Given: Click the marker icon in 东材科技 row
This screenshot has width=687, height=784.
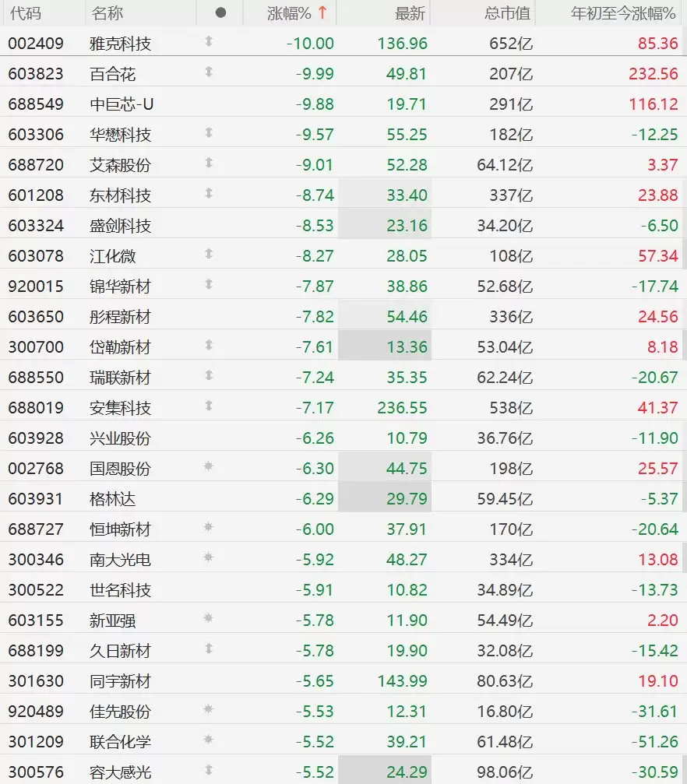Looking at the screenshot, I should (x=209, y=193).
